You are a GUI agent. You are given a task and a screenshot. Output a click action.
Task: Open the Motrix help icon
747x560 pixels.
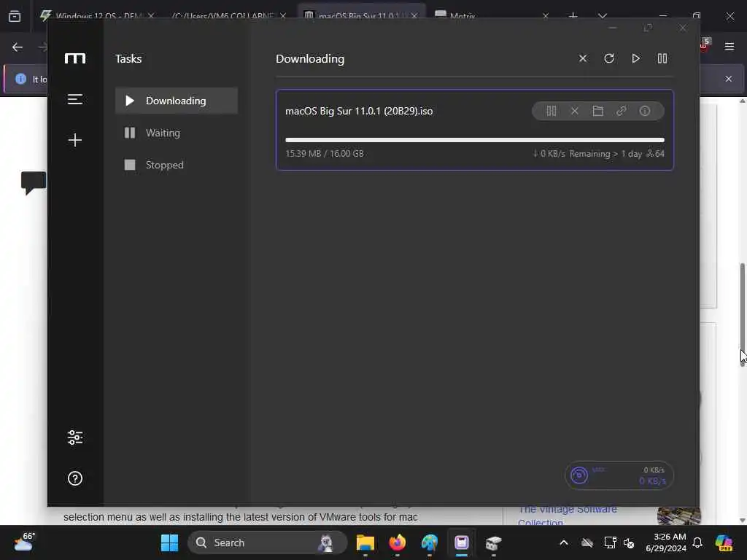[x=75, y=478]
